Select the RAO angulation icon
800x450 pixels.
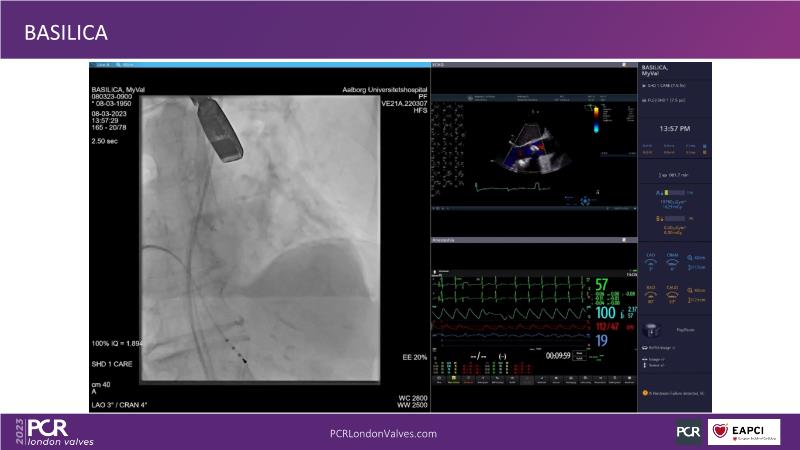pyautogui.click(x=650, y=290)
